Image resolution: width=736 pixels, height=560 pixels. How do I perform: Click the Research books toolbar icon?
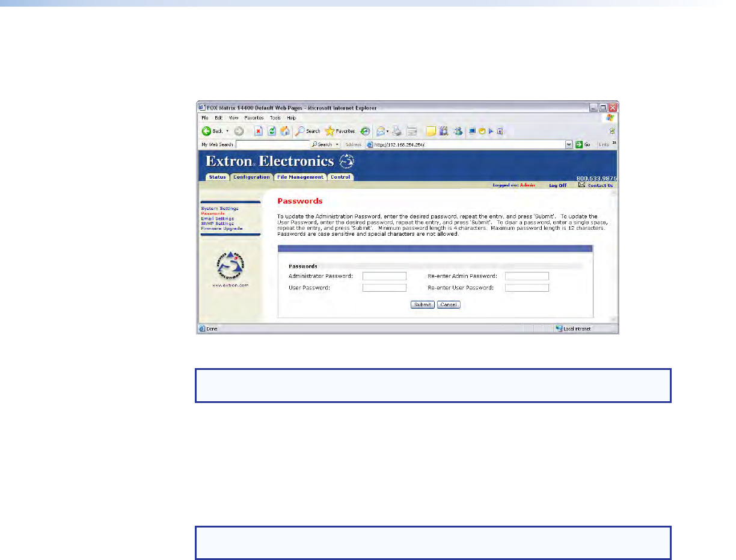pos(444,131)
